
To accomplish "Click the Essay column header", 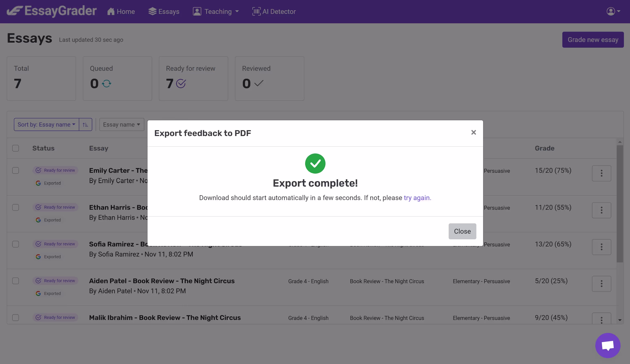I will (99, 148).
